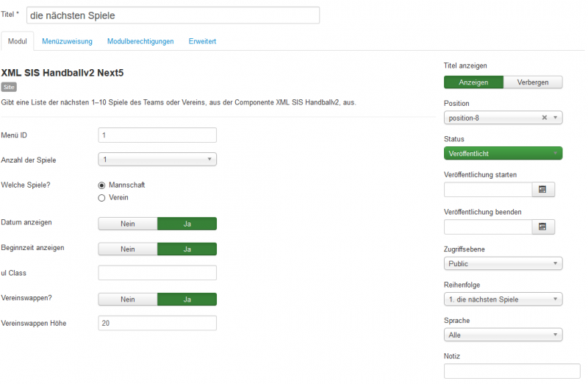The width and height of the screenshot is (588, 384).
Task: Open the Veröffentlichung starten calendar picker
Action: (x=542, y=190)
